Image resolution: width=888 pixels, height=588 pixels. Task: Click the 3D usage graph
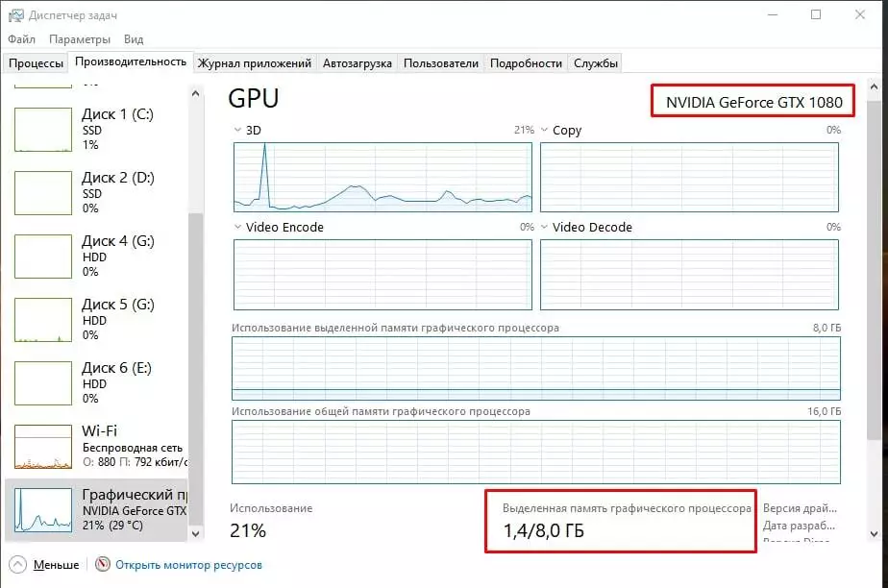tap(382, 177)
